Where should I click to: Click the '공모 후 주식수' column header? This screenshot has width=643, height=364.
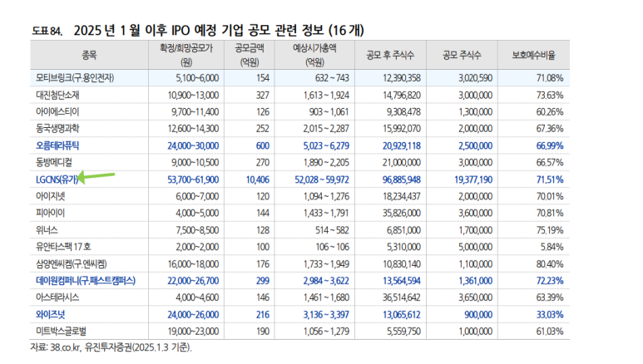pos(390,55)
